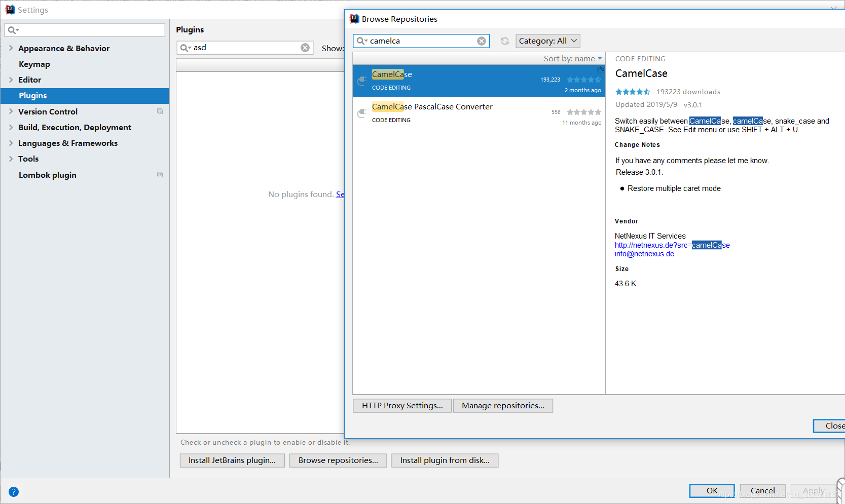Click HTTP Proxy Settings button
The height and width of the screenshot is (504, 845).
[402, 406]
